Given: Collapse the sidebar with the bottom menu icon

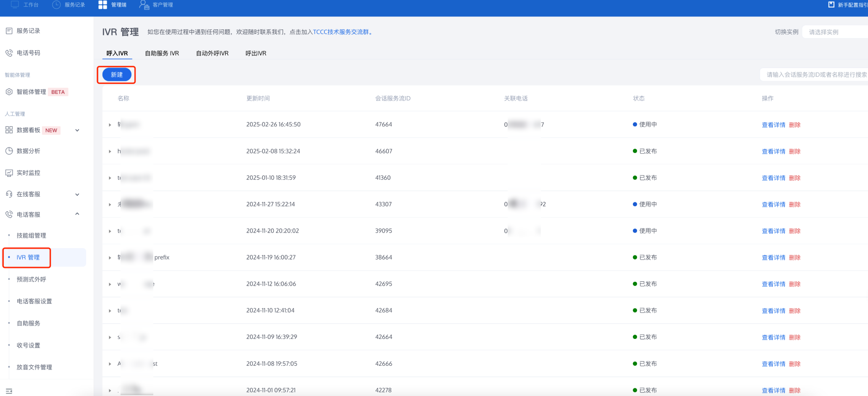Looking at the screenshot, I should [9, 391].
